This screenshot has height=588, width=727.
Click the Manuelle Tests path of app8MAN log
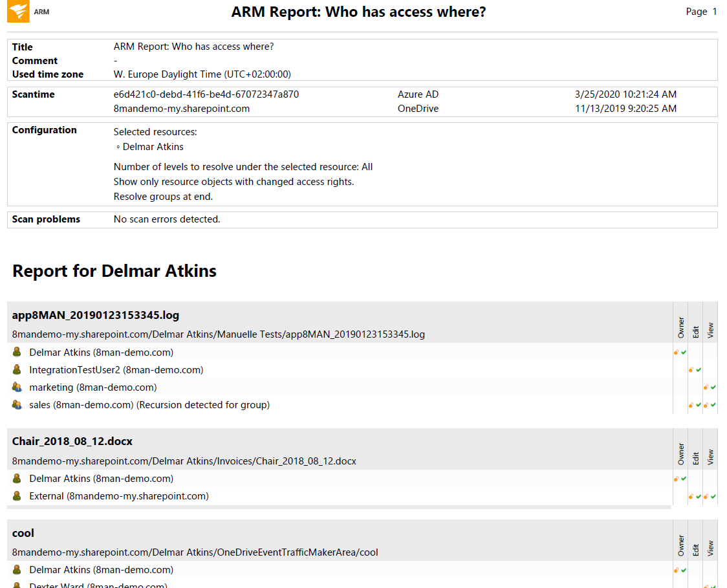(219, 334)
